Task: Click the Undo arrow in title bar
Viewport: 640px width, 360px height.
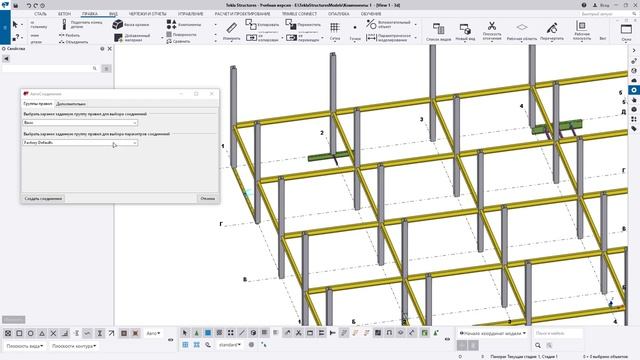Action: point(29,6)
